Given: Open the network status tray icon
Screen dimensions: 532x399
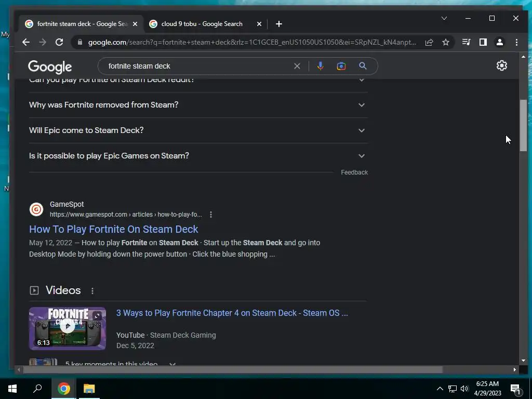Looking at the screenshot, I should pos(453,389).
